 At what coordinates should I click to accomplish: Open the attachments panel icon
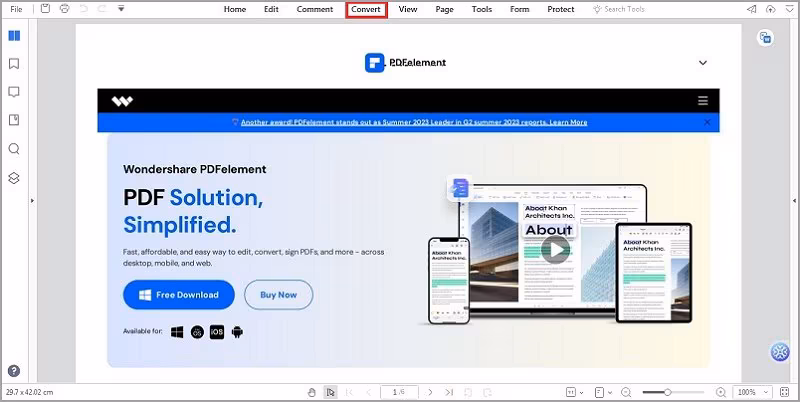pyautogui.click(x=14, y=120)
